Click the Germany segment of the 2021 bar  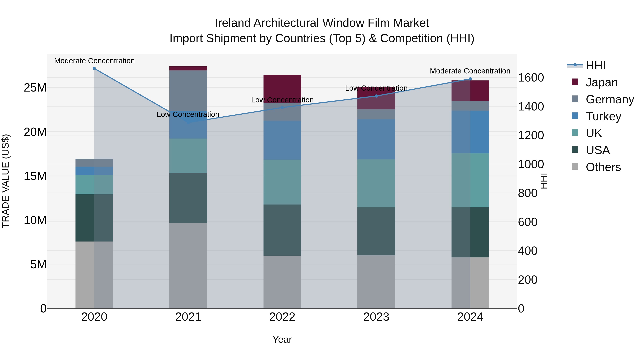pos(188,91)
